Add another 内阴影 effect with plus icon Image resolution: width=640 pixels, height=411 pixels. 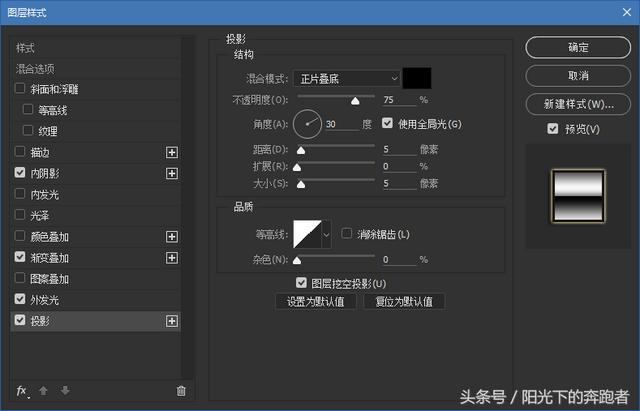click(172, 173)
